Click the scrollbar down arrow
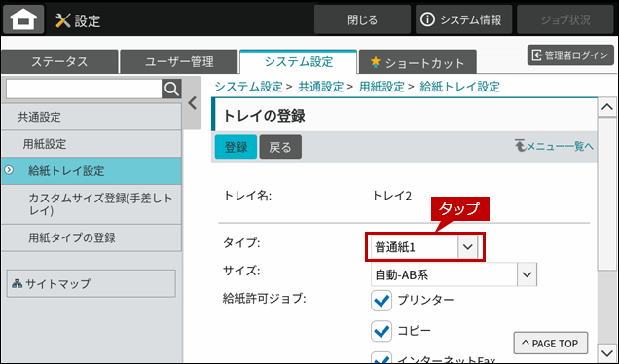Image resolution: width=619 pixels, height=364 pixels. coord(606,352)
